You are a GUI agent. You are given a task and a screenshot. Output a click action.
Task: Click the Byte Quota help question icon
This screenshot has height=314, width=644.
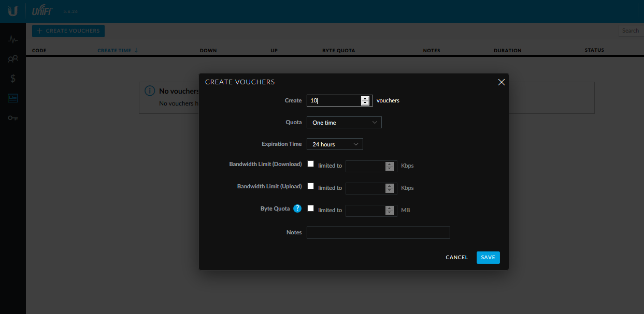(x=297, y=208)
